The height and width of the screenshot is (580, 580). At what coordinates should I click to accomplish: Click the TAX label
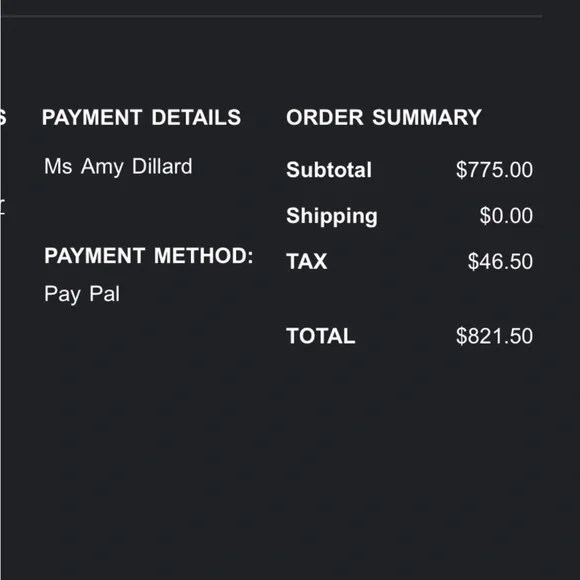click(307, 262)
